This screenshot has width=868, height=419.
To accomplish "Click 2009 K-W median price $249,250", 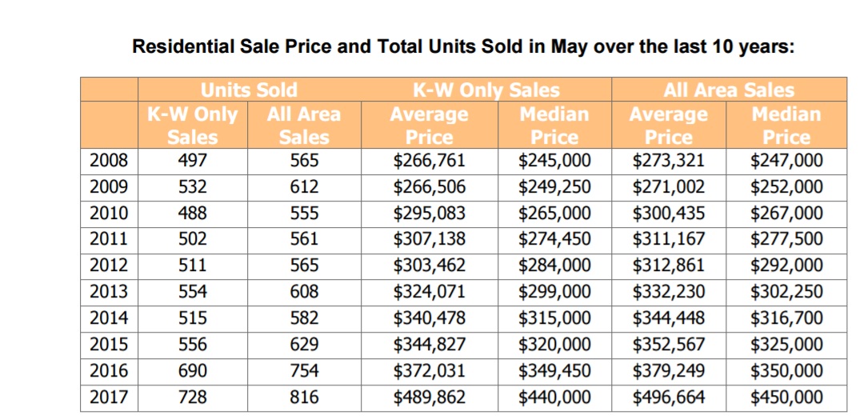I will pos(554,187).
